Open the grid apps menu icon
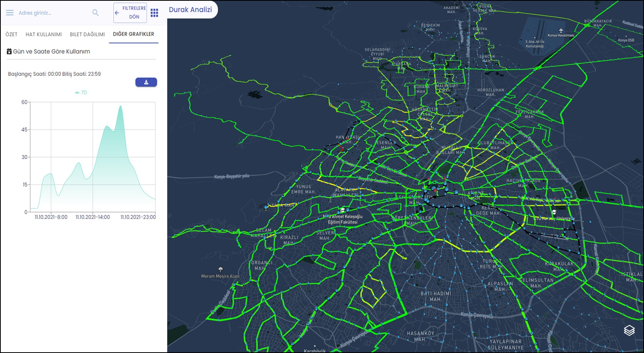Viewport: 644px width, 353px height. point(154,13)
